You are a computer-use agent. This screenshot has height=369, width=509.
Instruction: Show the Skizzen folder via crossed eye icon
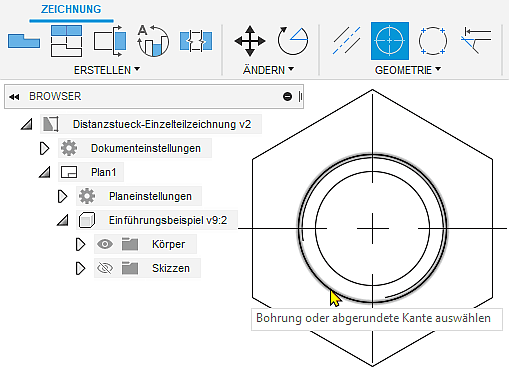point(105,268)
